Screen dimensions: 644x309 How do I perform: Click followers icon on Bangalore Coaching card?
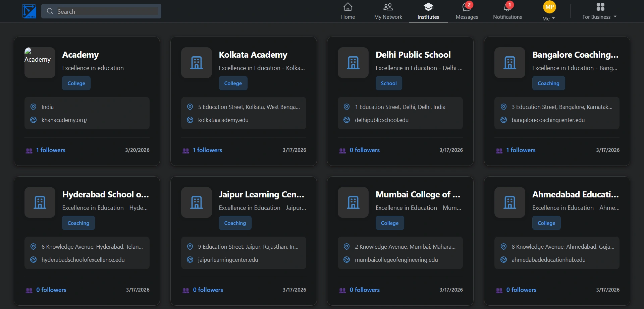click(x=499, y=150)
